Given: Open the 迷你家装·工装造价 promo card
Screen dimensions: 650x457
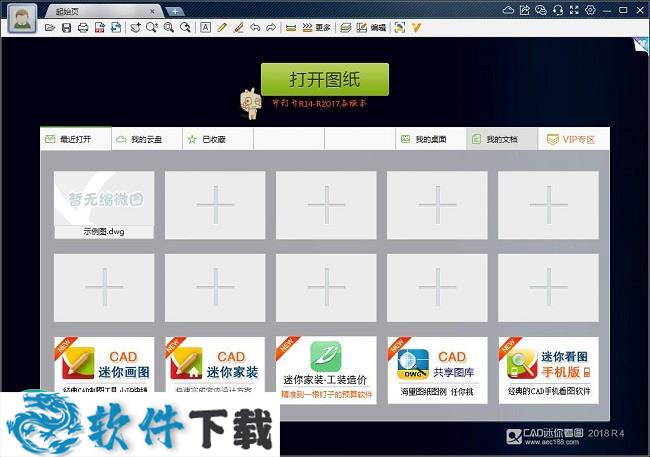Looking at the screenshot, I should tap(326, 370).
